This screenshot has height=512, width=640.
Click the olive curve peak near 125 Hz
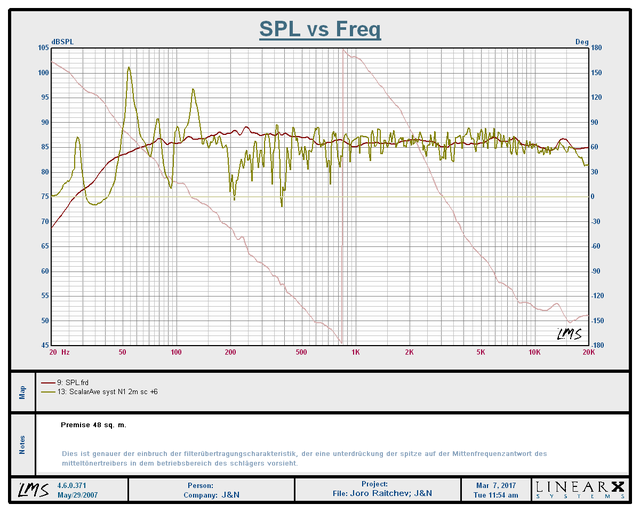click(193, 89)
